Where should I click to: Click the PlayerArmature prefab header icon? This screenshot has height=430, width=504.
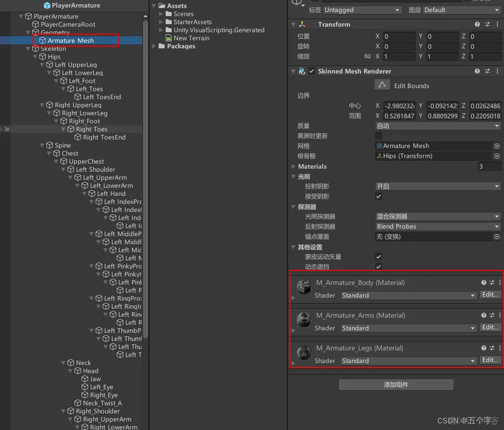pyautogui.click(x=47, y=6)
